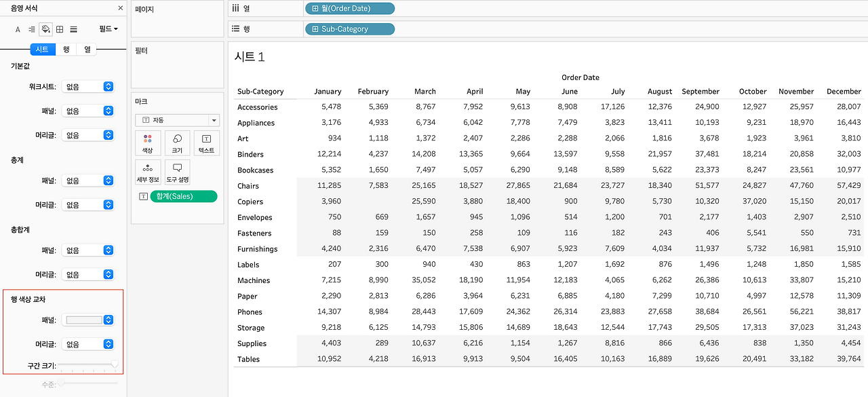
Task: Select the 합계(Sales) pill in Marks
Action: 184,196
